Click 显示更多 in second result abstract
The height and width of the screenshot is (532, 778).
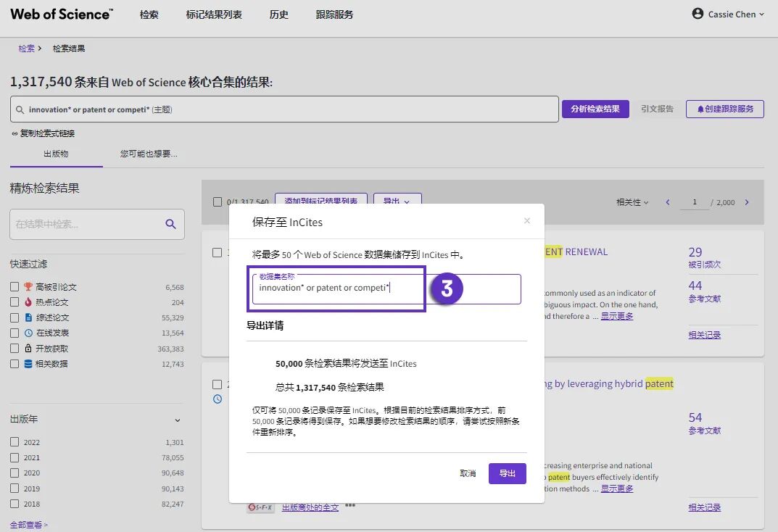pos(617,489)
